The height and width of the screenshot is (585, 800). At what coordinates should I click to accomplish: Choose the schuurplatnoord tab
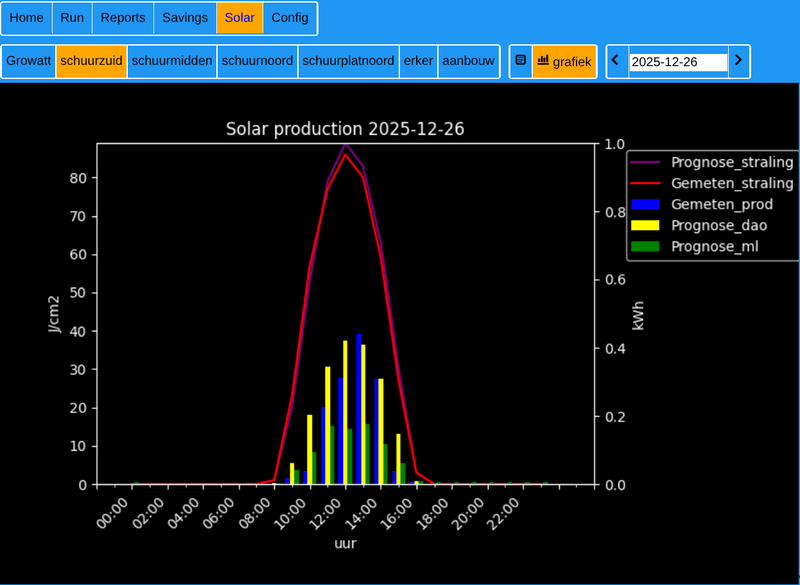click(348, 61)
